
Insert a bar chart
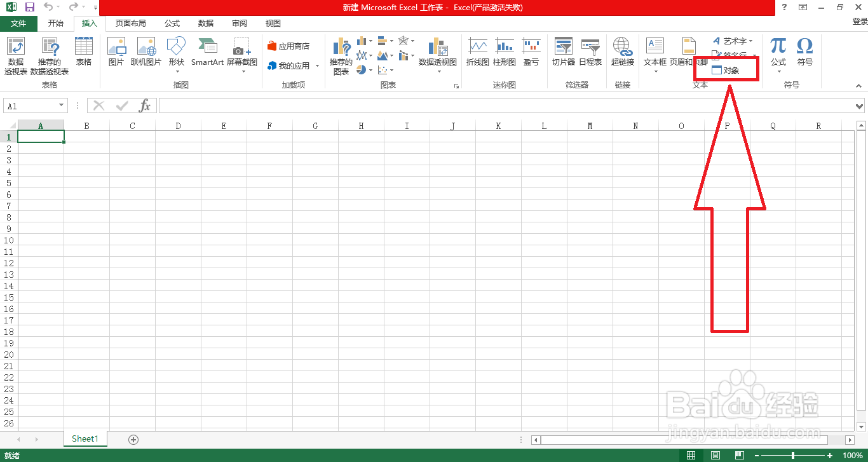click(x=385, y=41)
